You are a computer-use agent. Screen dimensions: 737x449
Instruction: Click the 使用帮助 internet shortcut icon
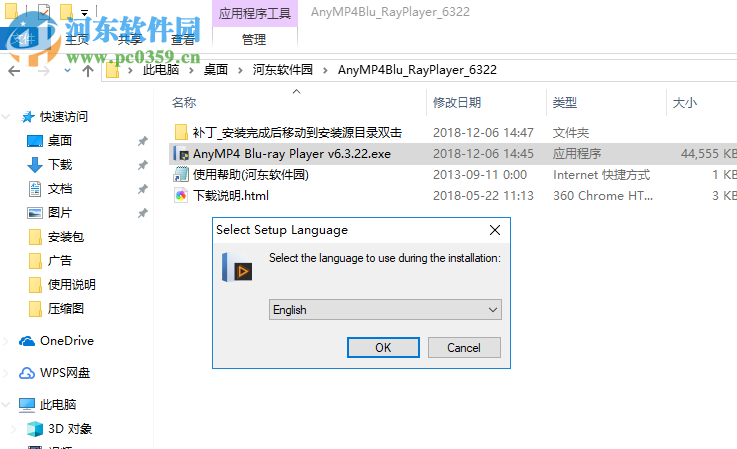click(x=181, y=174)
